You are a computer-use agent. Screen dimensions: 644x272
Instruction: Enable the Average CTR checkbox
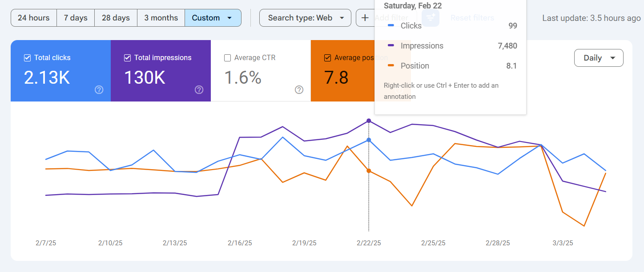click(228, 58)
